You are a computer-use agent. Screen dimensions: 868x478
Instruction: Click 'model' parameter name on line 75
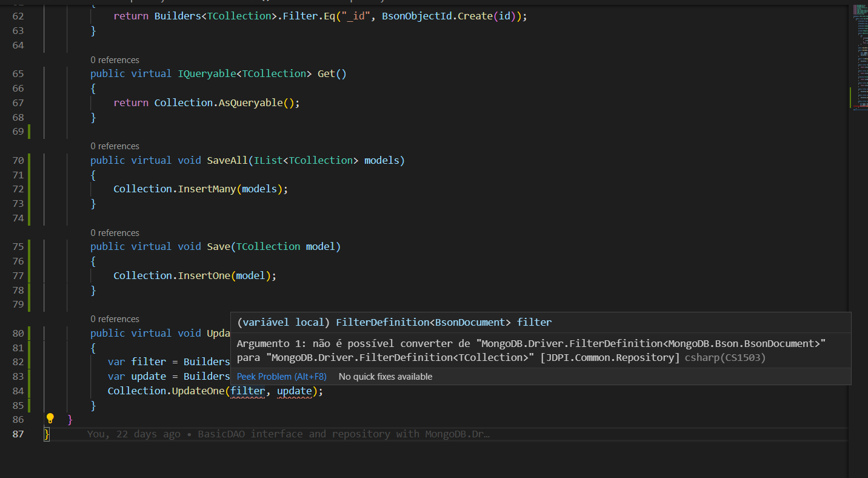(321, 246)
